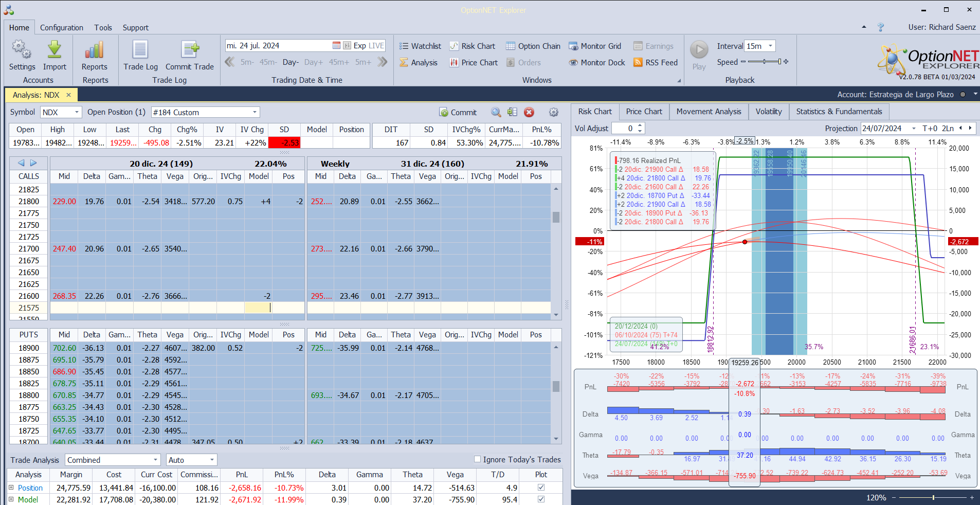Click the magnifier search icon near Commit

coord(496,112)
